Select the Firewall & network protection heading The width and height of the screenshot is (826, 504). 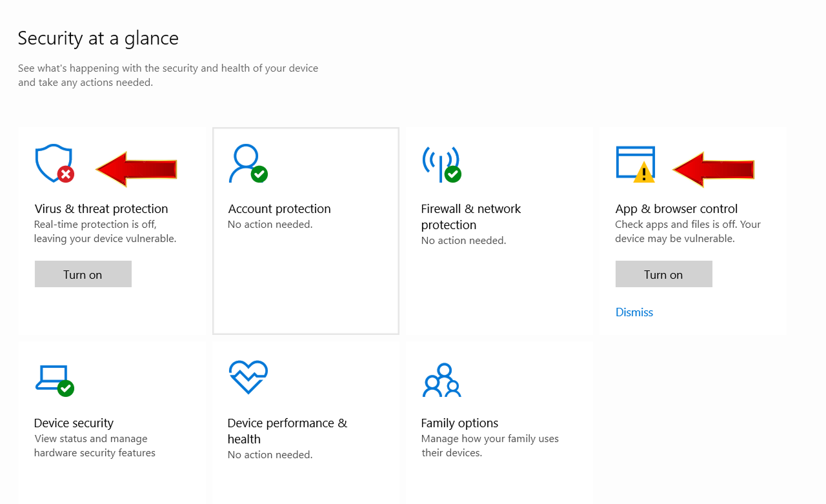(471, 217)
